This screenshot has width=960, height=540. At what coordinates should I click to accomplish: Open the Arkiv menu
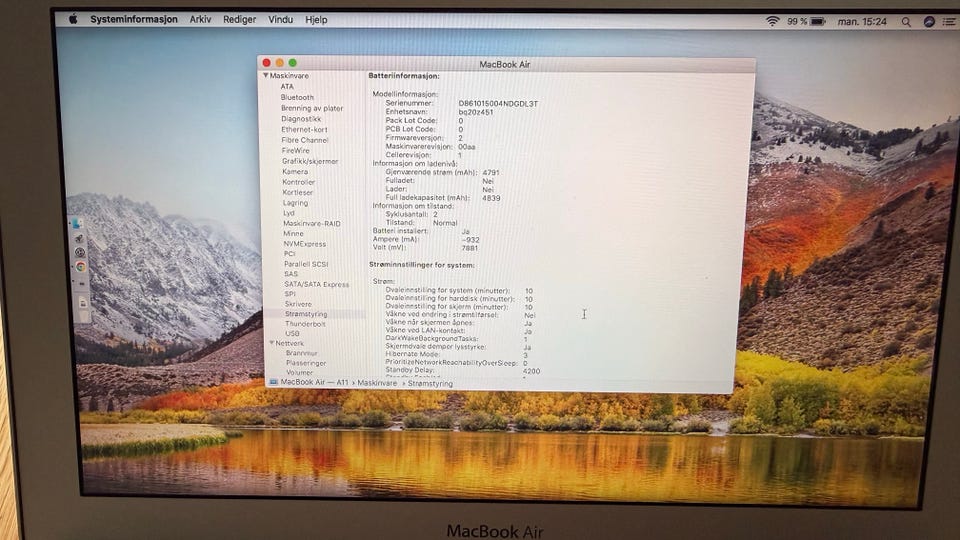(x=200, y=20)
